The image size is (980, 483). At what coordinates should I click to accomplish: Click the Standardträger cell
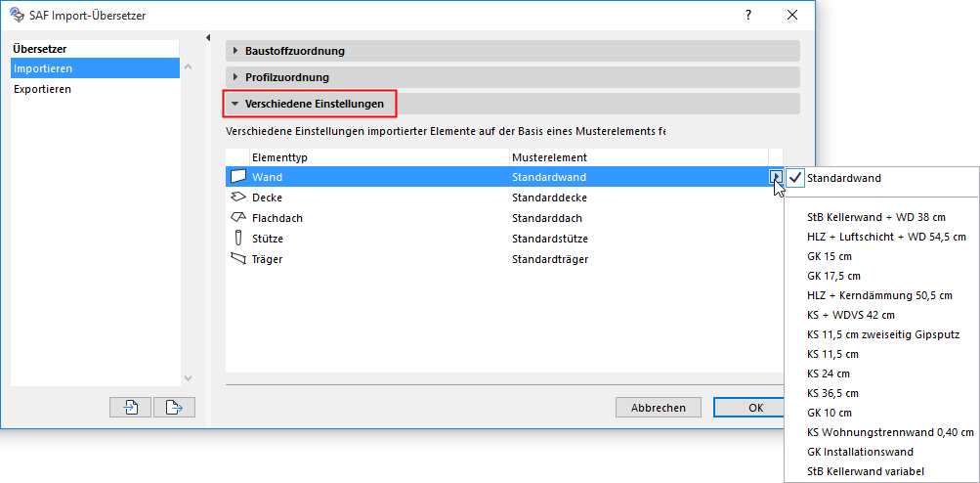point(550,259)
